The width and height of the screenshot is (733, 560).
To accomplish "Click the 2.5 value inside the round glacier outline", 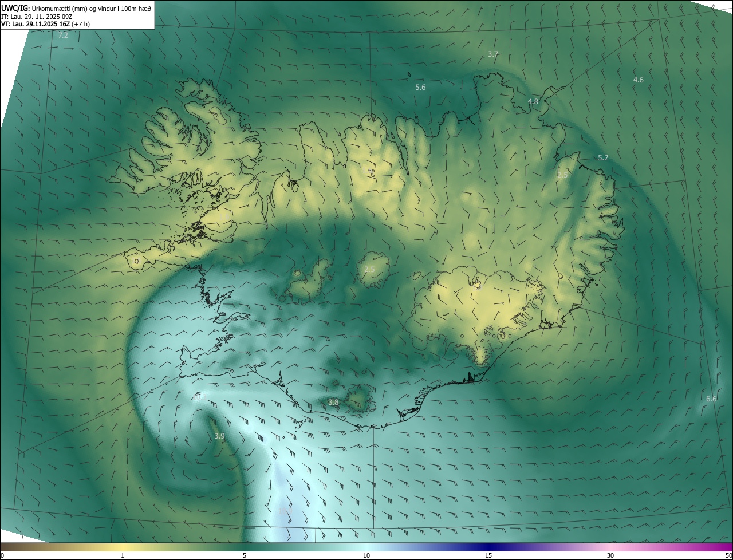I will (x=369, y=270).
